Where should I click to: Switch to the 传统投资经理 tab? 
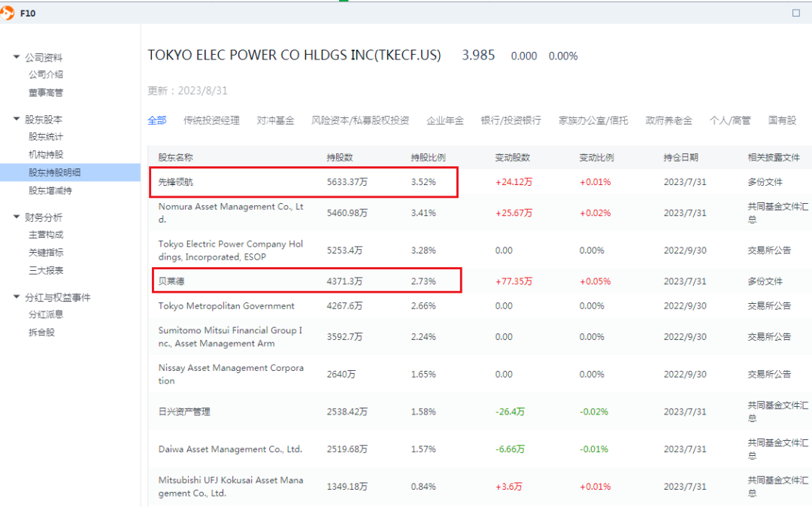coord(211,120)
